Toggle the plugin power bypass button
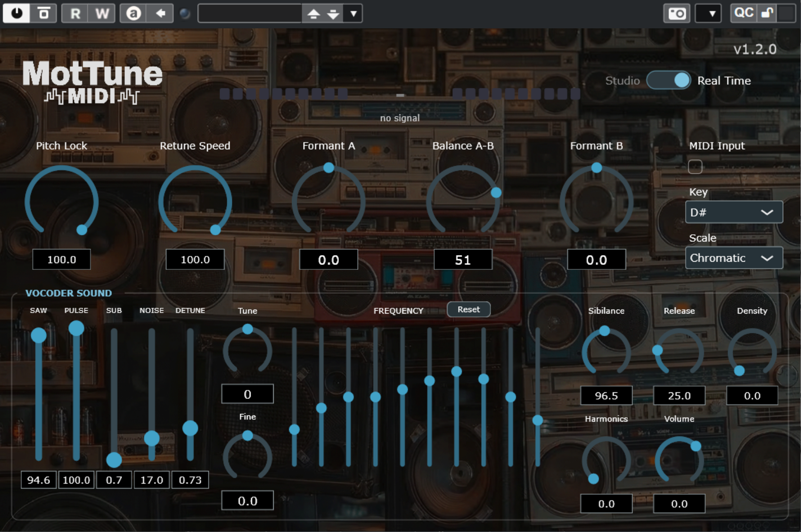 [x=17, y=13]
